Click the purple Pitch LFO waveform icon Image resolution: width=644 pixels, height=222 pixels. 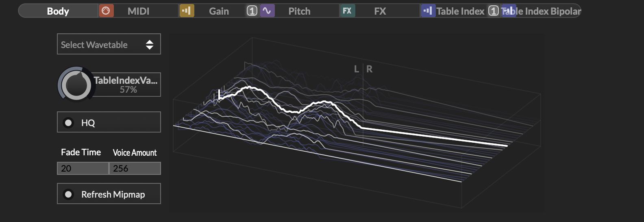tap(267, 11)
